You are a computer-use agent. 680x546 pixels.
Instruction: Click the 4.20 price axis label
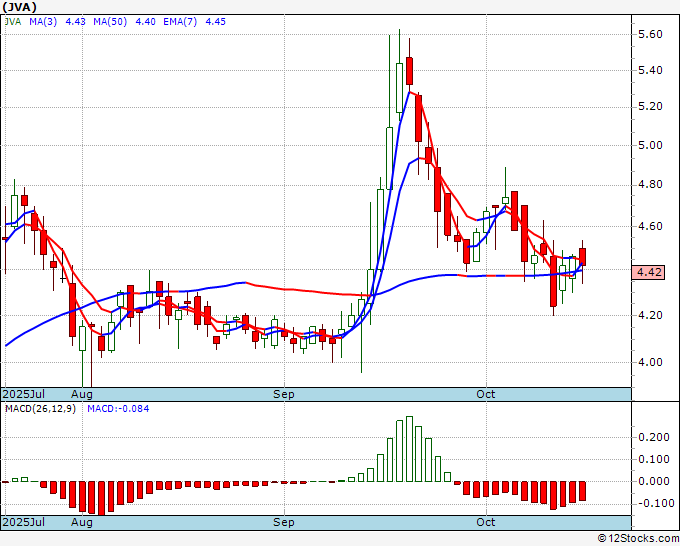650,315
